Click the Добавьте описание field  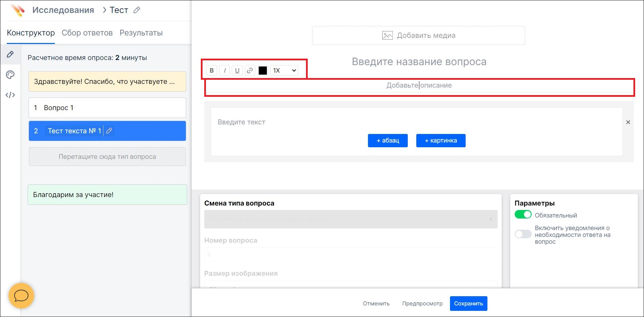tap(419, 85)
